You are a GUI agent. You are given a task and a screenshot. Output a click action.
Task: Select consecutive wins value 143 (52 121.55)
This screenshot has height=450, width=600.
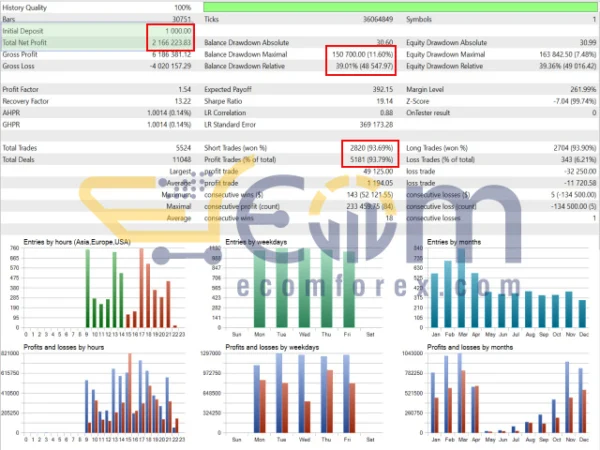click(370, 195)
